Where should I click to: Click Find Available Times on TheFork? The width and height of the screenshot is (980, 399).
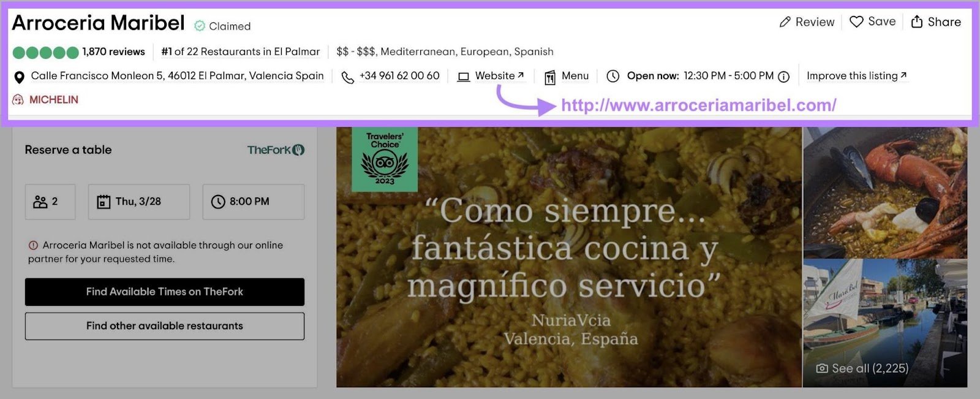(x=165, y=292)
